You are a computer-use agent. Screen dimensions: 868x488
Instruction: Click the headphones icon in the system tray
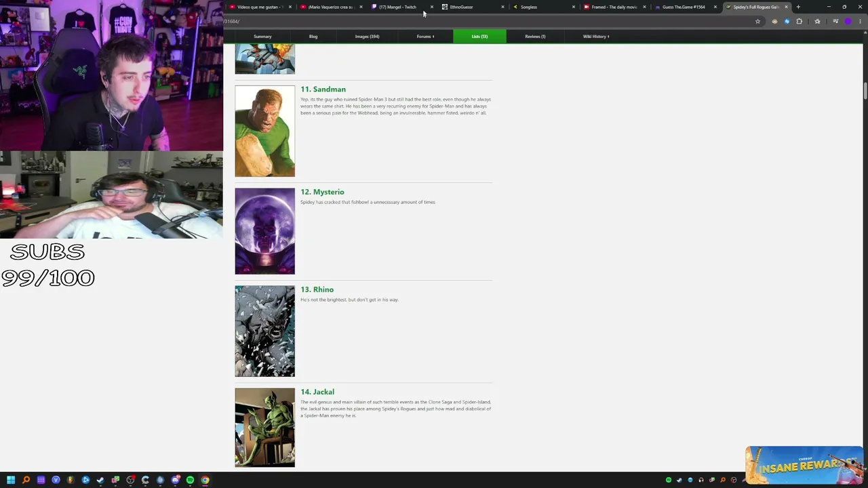tap(701, 480)
